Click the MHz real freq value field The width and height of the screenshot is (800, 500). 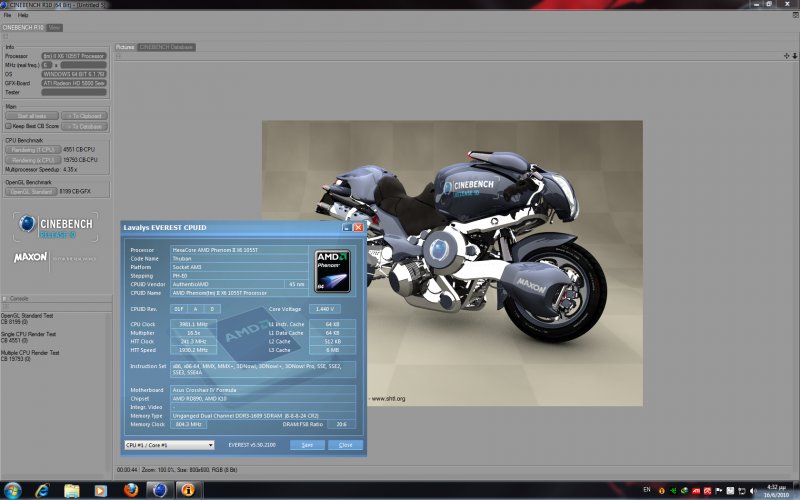point(83,65)
